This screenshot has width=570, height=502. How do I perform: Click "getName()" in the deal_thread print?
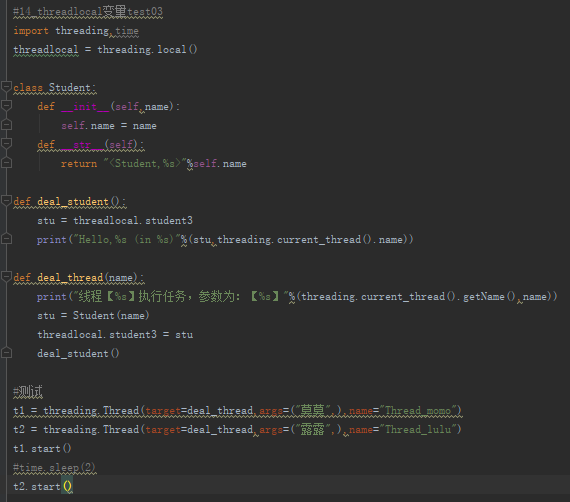[x=489, y=297]
